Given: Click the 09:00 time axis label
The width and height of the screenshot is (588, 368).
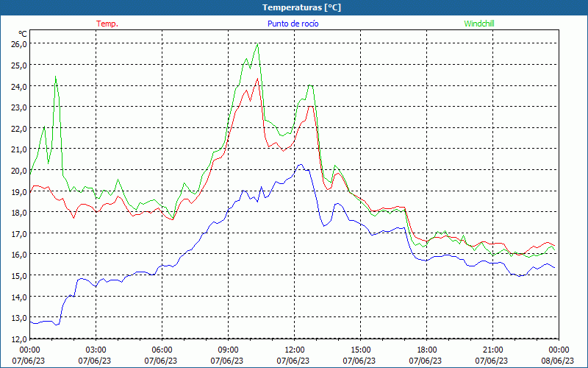Looking at the screenshot, I should tap(228, 350).
